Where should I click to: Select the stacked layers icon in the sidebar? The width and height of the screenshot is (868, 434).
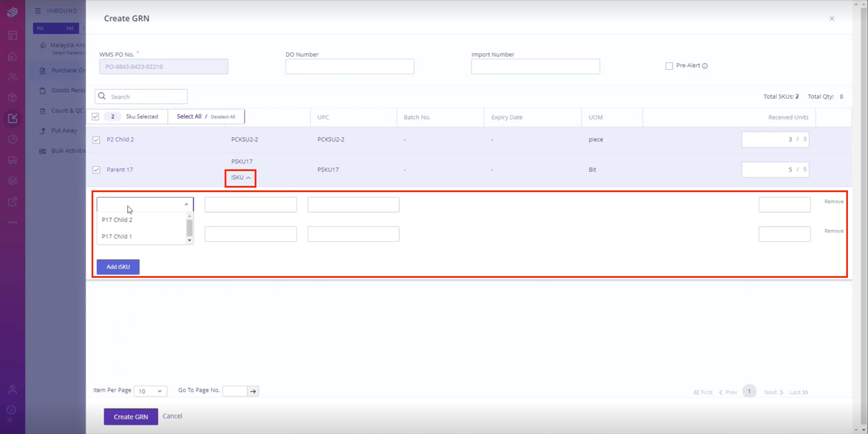pyautogui.click(x=12, y=180)
